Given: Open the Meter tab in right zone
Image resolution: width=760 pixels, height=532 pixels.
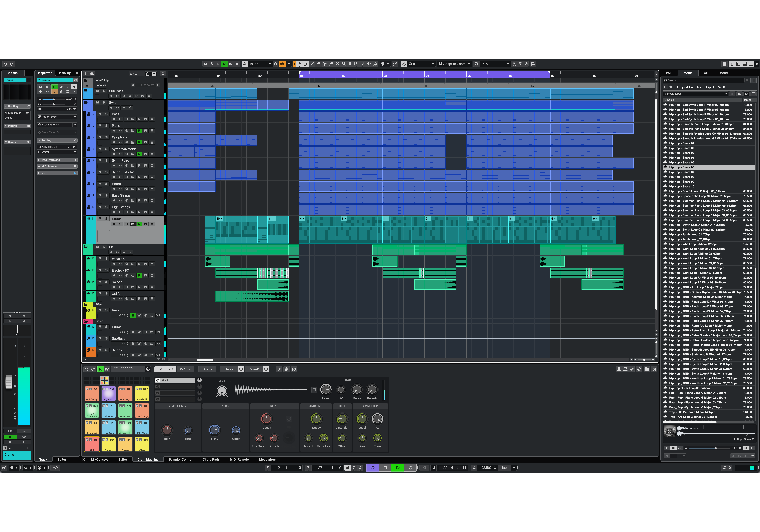Looking at the screenshot, I should tap(724, 73).
